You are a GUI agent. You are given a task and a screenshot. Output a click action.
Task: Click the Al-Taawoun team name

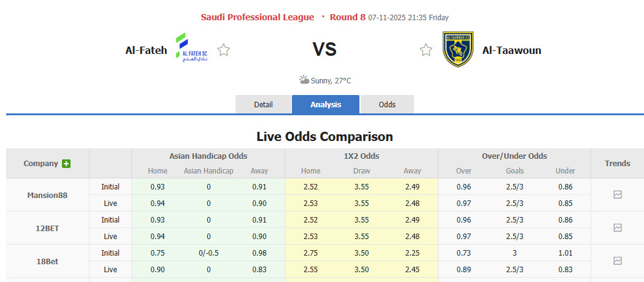tap(512, 50)
